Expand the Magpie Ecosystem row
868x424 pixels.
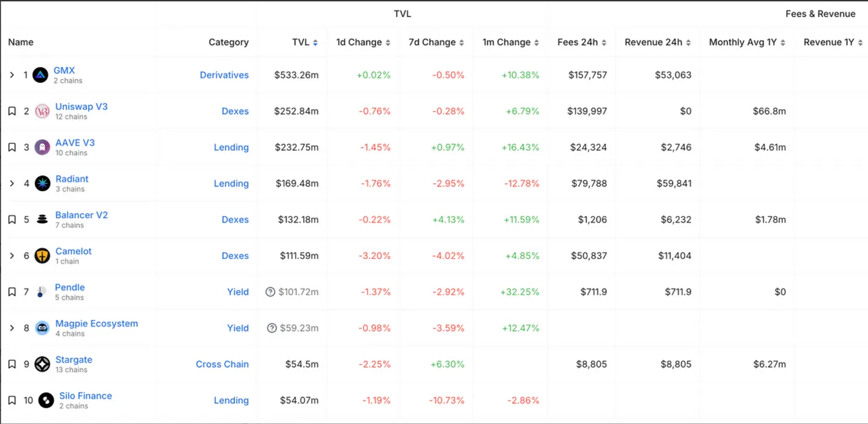[12, 328]
